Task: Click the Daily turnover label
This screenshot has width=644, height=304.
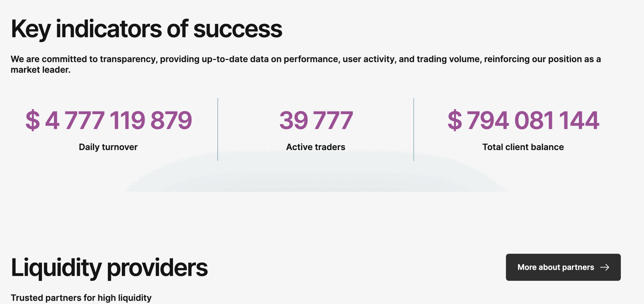Action: [108, 147]
